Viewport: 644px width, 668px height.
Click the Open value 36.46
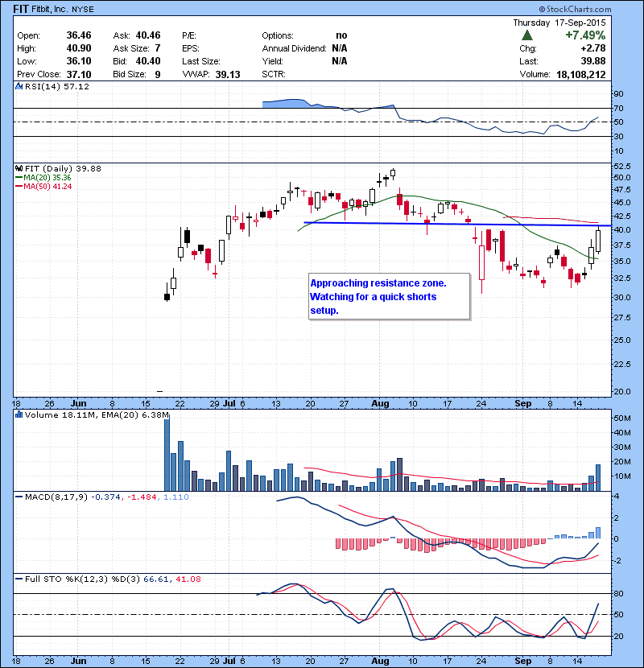pyautogui.click(x=79, y=35)
